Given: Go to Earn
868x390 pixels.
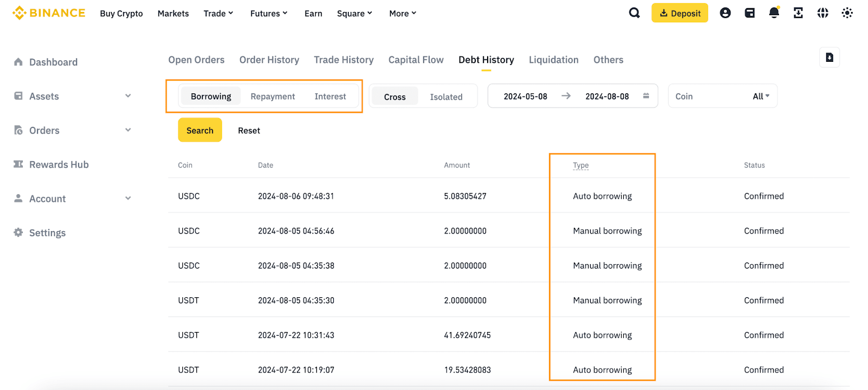Looking at the screenshot, I should pyautogui.click(x=314, y=14).
